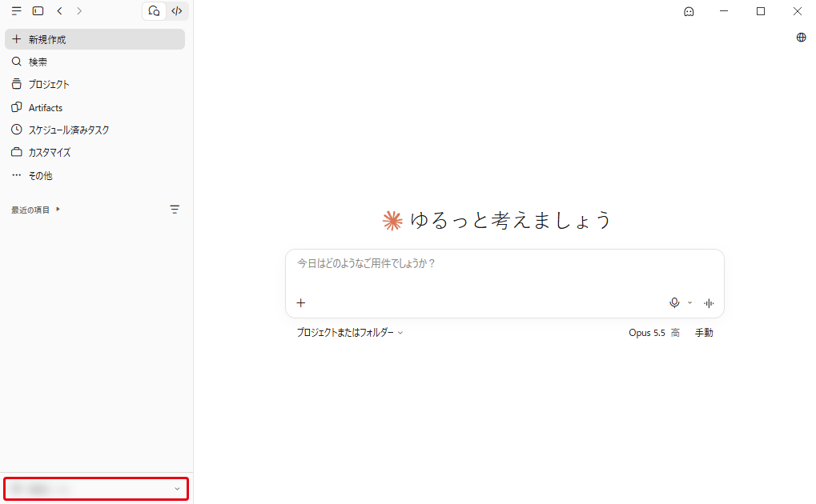
Task: Click the 手動 mode button
Action: pos(704,333)
